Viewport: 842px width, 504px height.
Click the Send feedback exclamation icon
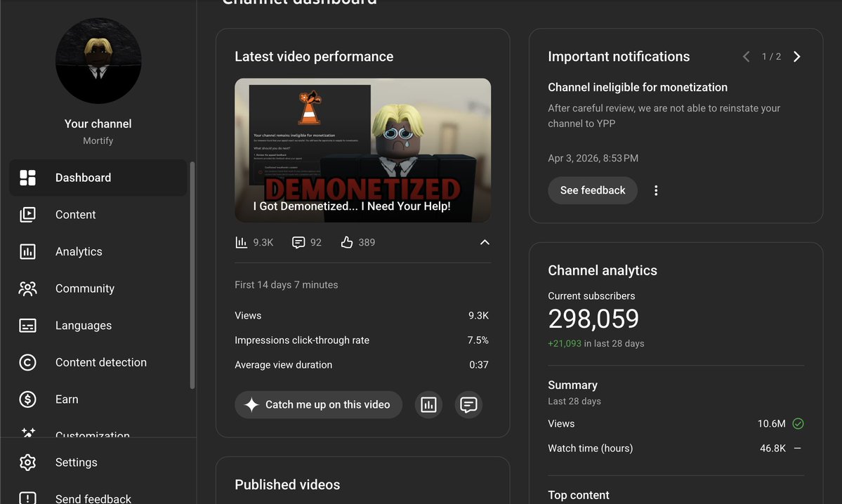(x=27, y=498)
